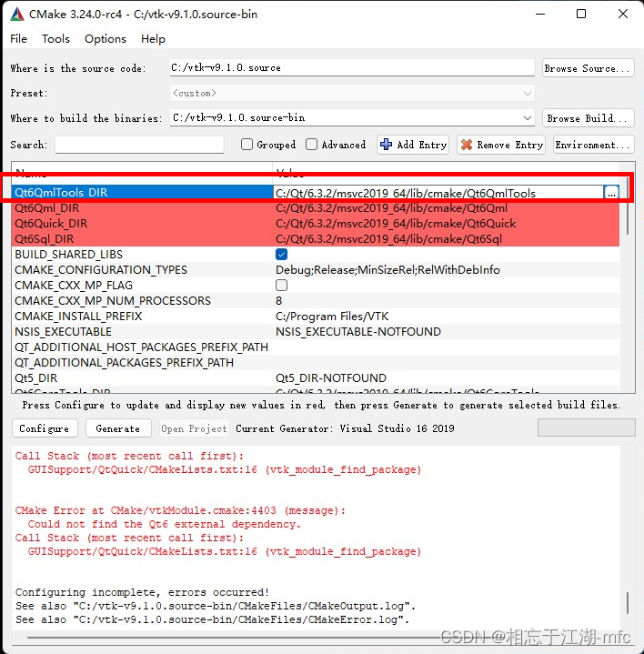The image size is (644, 654).
Task: Click the cache entries vertical scrollbar
Action: (x=628, y=206)
